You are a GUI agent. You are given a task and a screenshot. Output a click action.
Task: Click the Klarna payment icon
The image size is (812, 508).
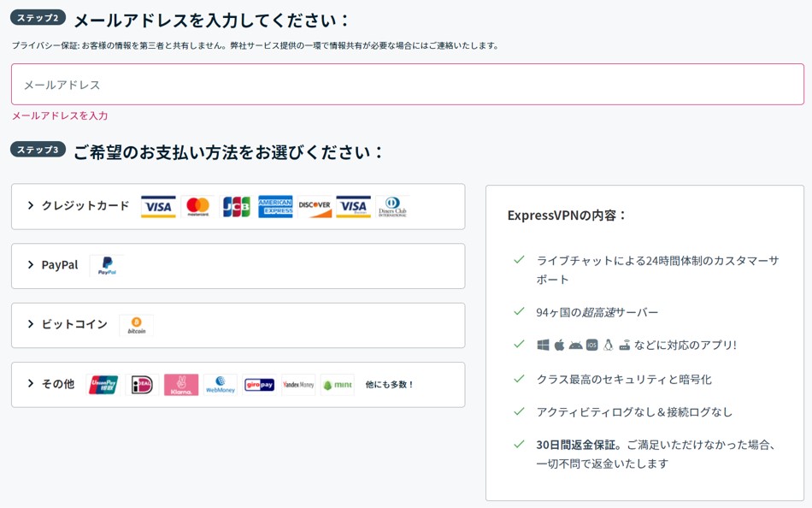click(x=179, y=384)
